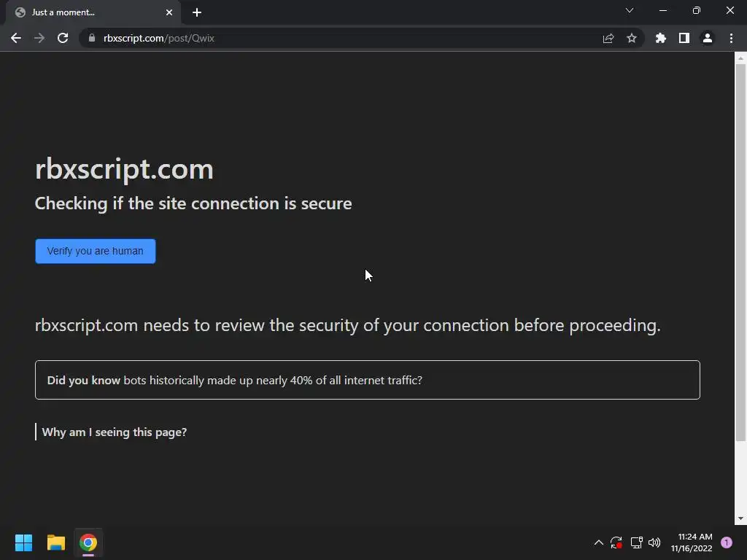Open the network tray icon

[636, 542]
